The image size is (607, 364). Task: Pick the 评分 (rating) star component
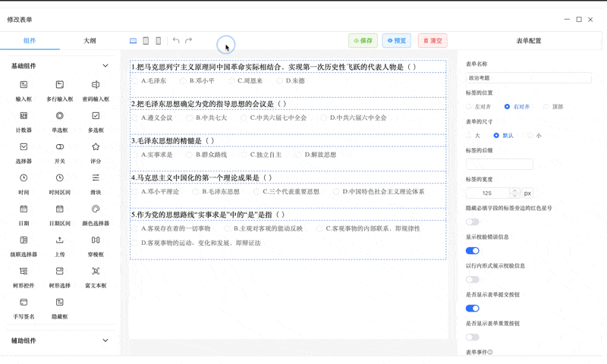tap(96, 147)
